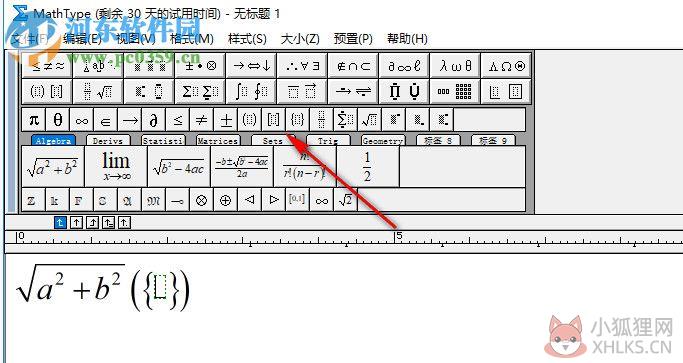The image size is (683, 363).
Task: Switch to the Trig tab
Action: [x=328, y=141]
